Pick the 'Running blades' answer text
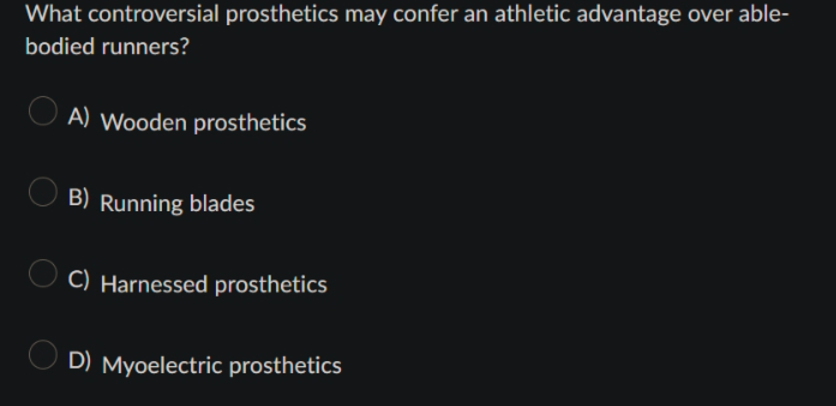The width and height of the screenshot is (836, 406). pos(178,204)
